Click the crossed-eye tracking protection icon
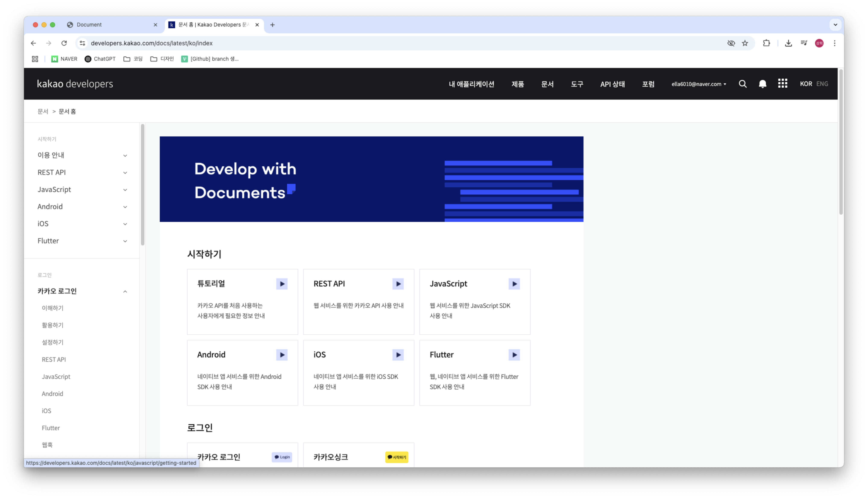This screenshot has height=499, width=868. (x=731, y=43)
